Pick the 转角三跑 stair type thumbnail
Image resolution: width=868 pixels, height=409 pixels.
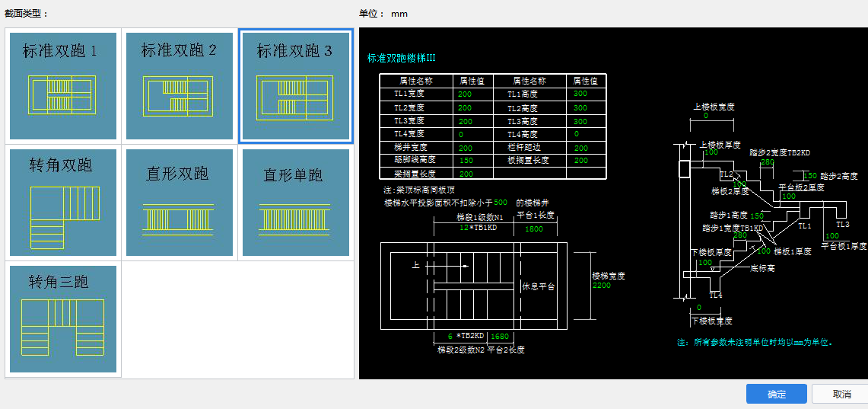pos(63,318)
